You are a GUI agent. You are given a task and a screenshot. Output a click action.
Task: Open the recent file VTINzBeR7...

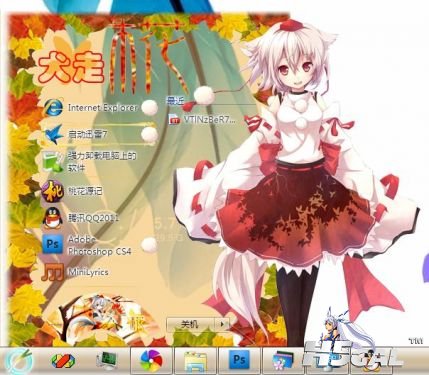[202, 120]
